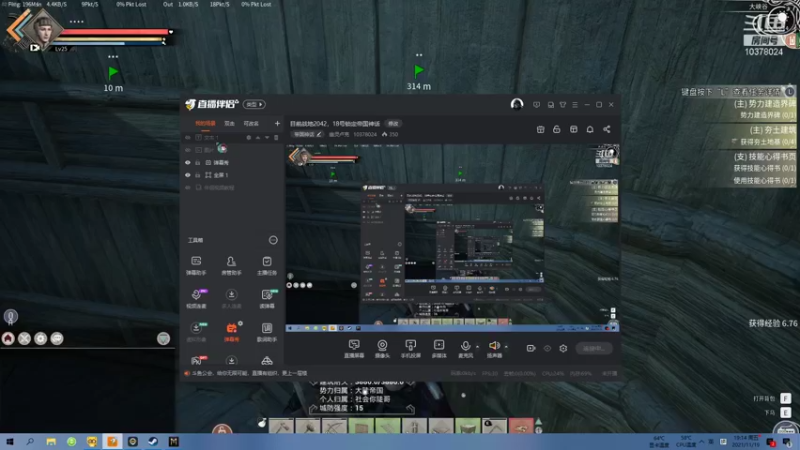Open the notification bell in stream header
The image size is (800, 450).
click(x=590, y=129)
